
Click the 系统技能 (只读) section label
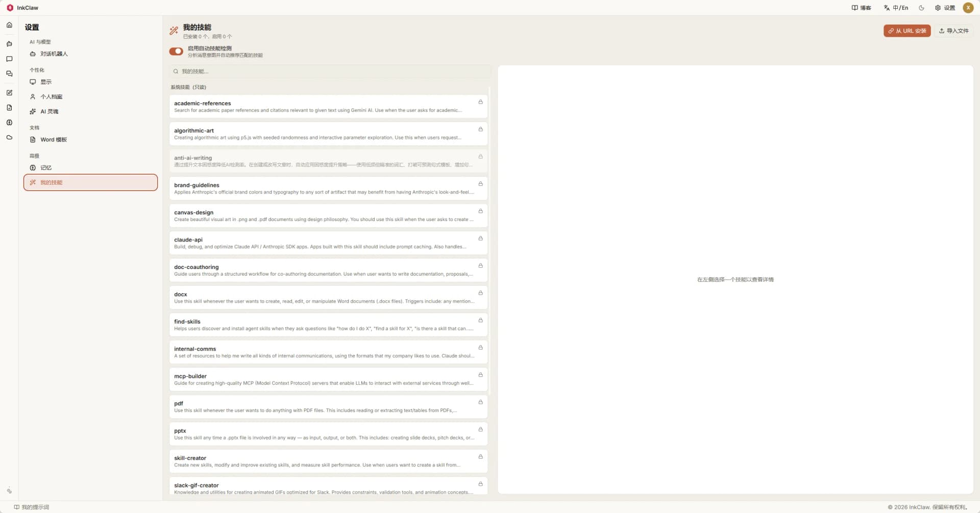click(188, 87)
